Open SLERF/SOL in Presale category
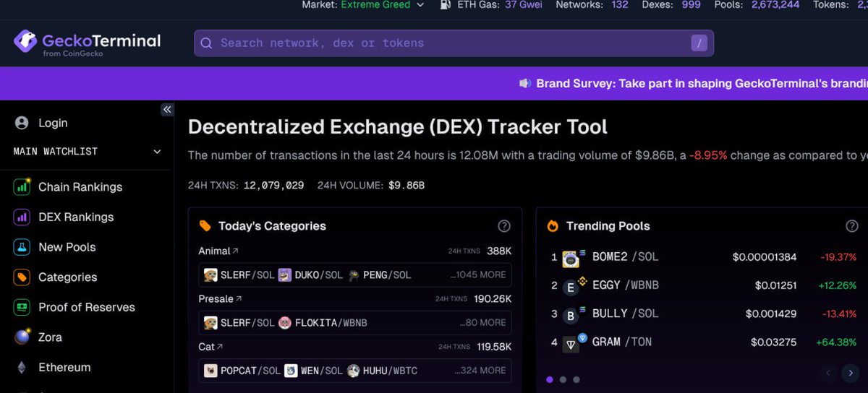 pyautogui.click(x=239, y=323)
